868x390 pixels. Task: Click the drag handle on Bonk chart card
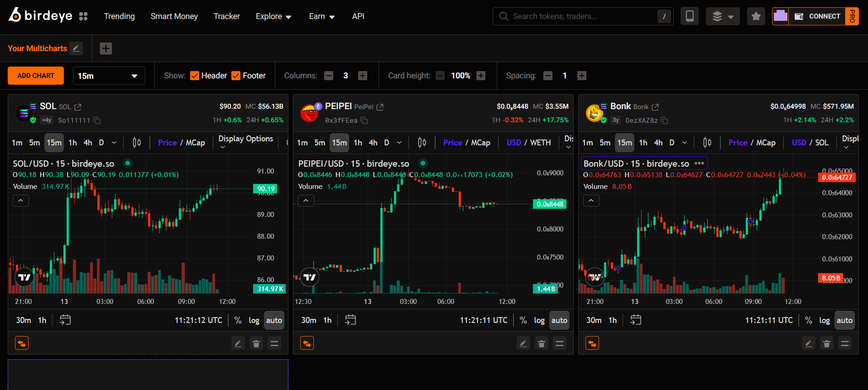845,344
